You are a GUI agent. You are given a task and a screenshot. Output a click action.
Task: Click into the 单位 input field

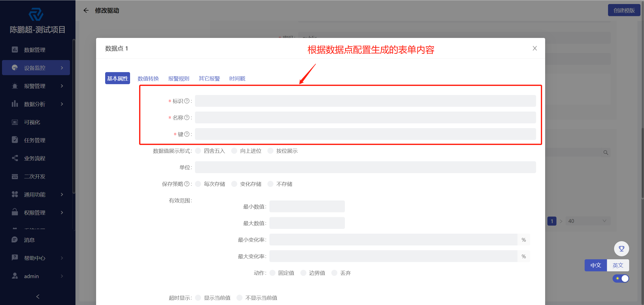(365, 167)
